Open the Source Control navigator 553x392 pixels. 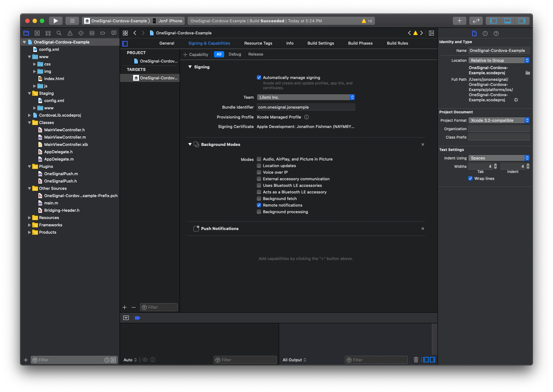[x=37, y=33]
